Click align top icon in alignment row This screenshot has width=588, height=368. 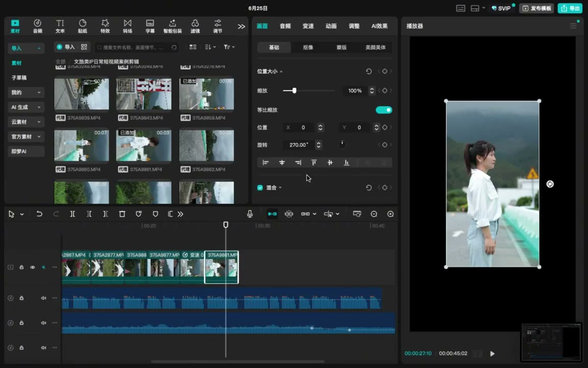point(314,163)
